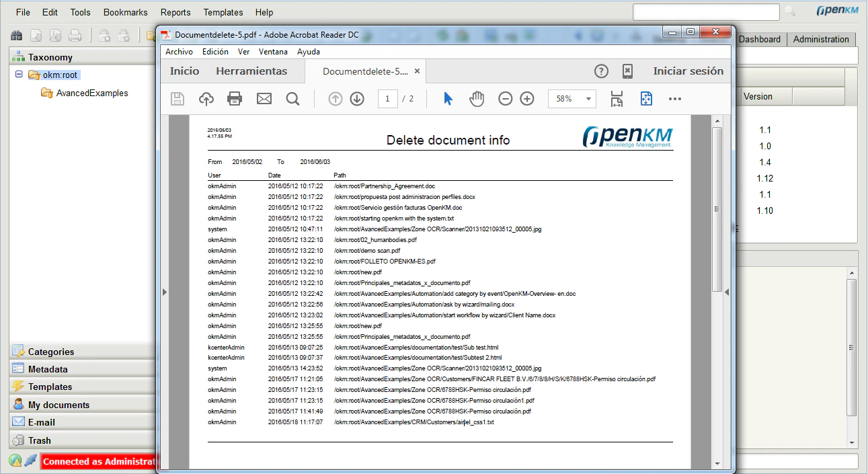Open the more tools ellipsis menu
The width and height of the screenshot is (868, 474).
click(675, 99)
